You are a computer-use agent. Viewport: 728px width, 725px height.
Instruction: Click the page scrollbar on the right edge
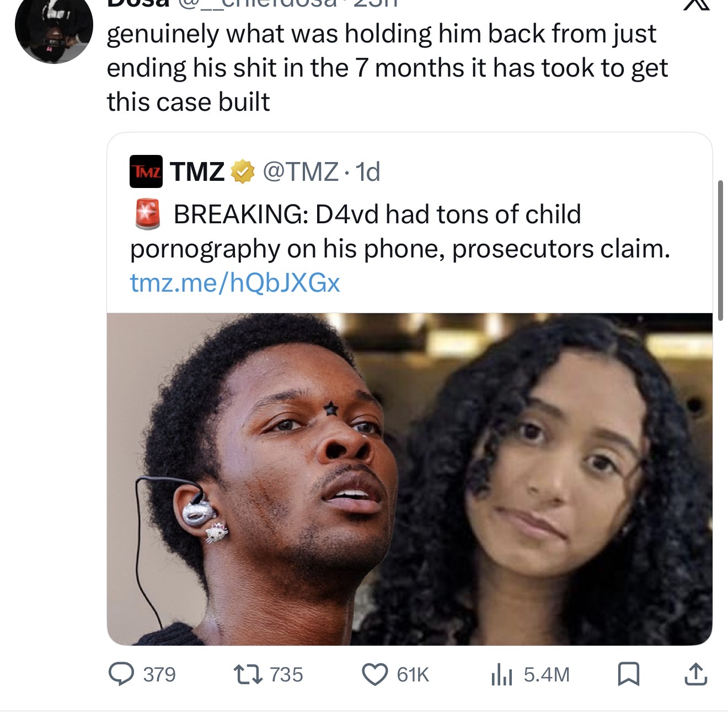coord(720,250)
